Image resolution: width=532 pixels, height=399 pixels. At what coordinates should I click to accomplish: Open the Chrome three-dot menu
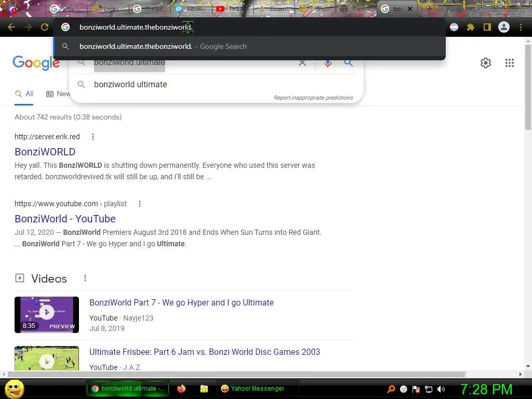coord(521,27)
